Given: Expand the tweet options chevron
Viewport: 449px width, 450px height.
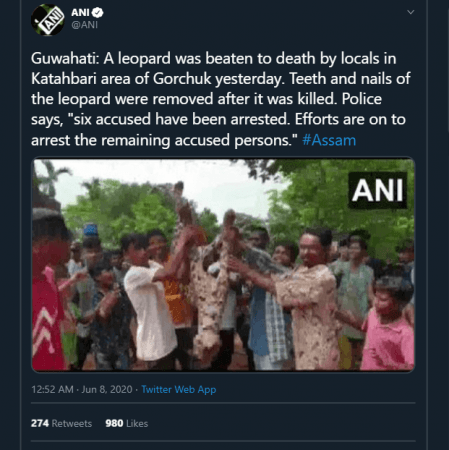Looking at the screenshot, I should [411, 12].
